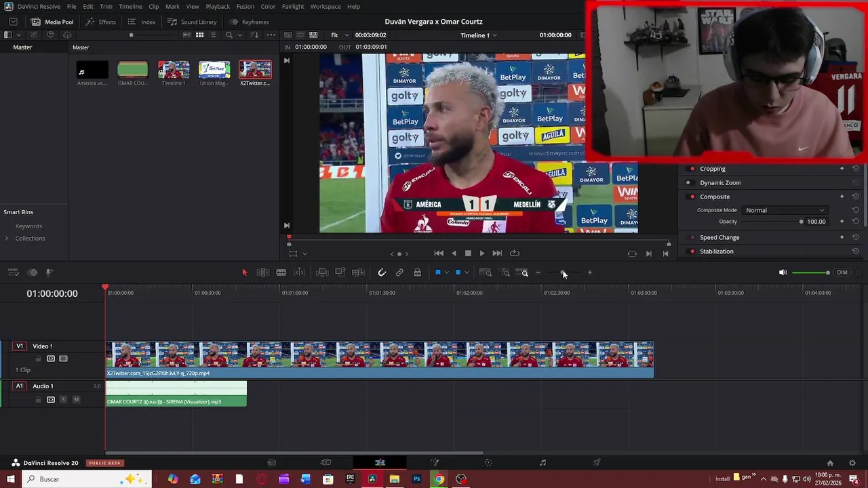Click the timeline zoom in plus
This screenshot has width=868, height=488.
pos(590,272)
